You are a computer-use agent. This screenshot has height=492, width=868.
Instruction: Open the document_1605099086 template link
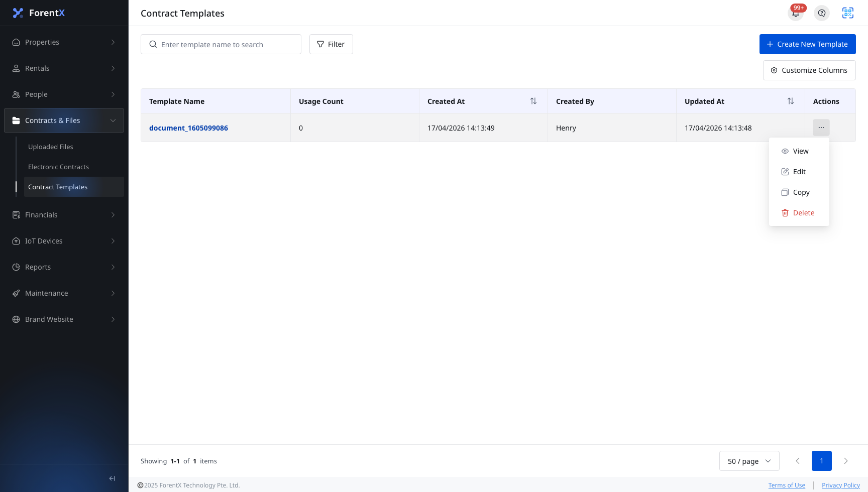pos(188,128)
